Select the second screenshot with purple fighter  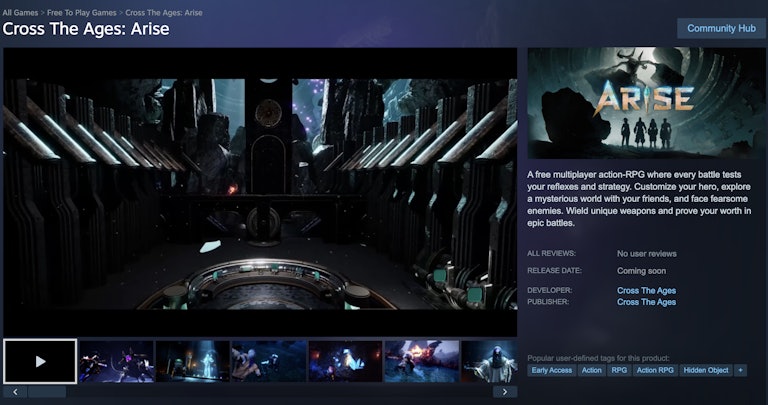[117, 361]
